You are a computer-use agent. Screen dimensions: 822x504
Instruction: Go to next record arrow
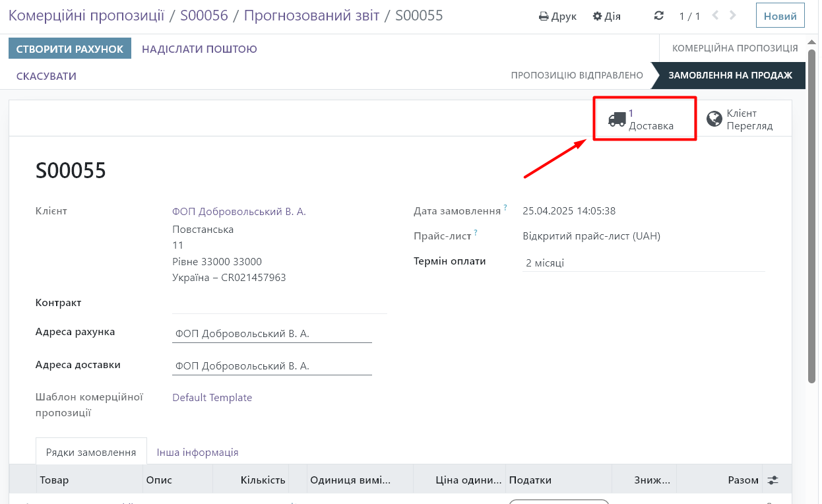tap(734, 16)
